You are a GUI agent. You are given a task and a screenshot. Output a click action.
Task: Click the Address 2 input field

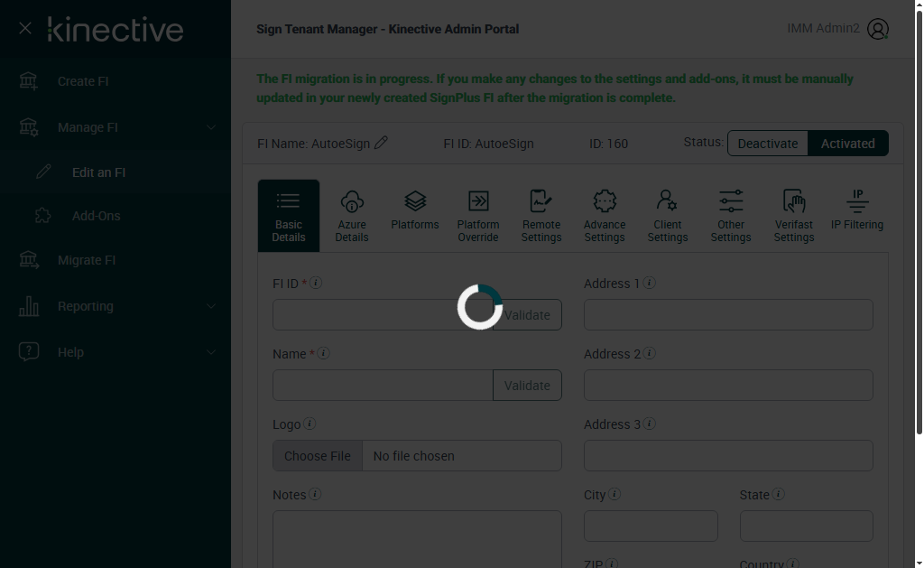pyautogui.click(x=728, y=386)
